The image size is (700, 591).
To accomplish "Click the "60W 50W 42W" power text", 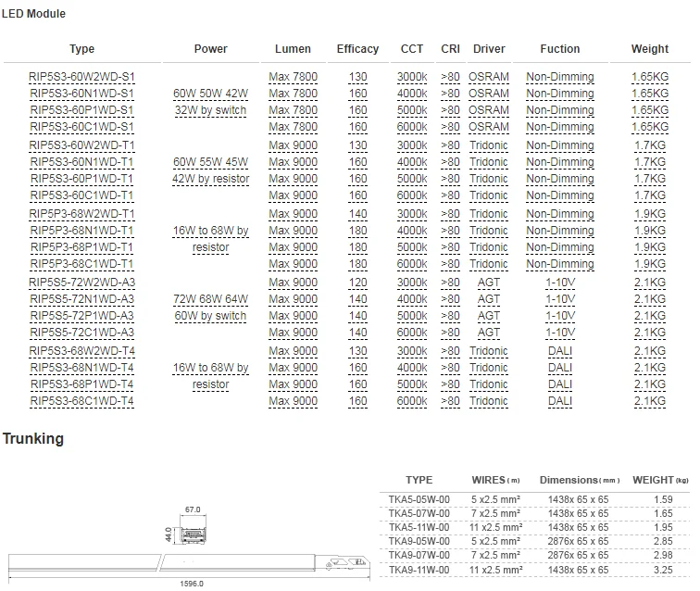I will click(x=210, y=94).
